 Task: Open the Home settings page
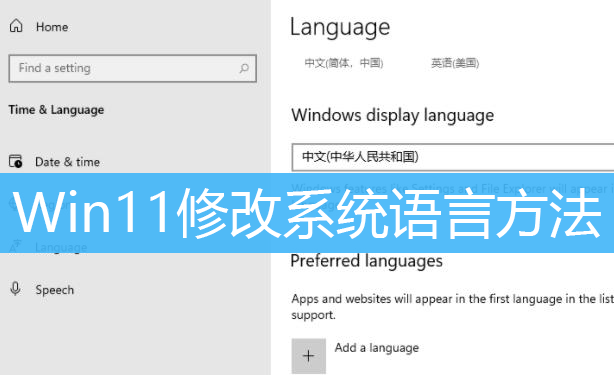52,27
